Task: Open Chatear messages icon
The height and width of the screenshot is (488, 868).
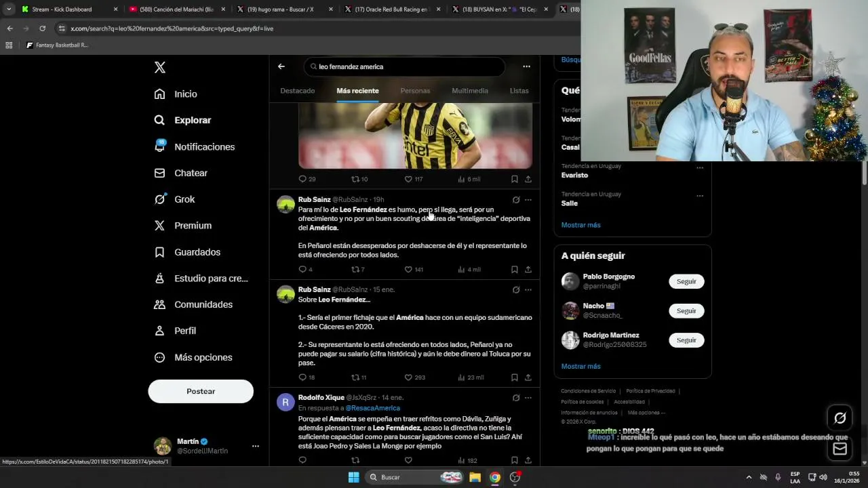Action: (x=160, y=173)
